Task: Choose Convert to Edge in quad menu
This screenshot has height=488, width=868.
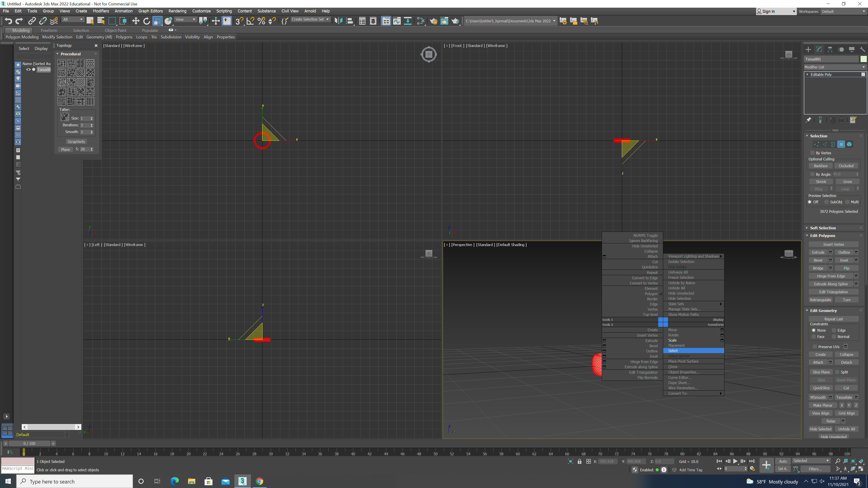Action: click(x=632, y=278)
